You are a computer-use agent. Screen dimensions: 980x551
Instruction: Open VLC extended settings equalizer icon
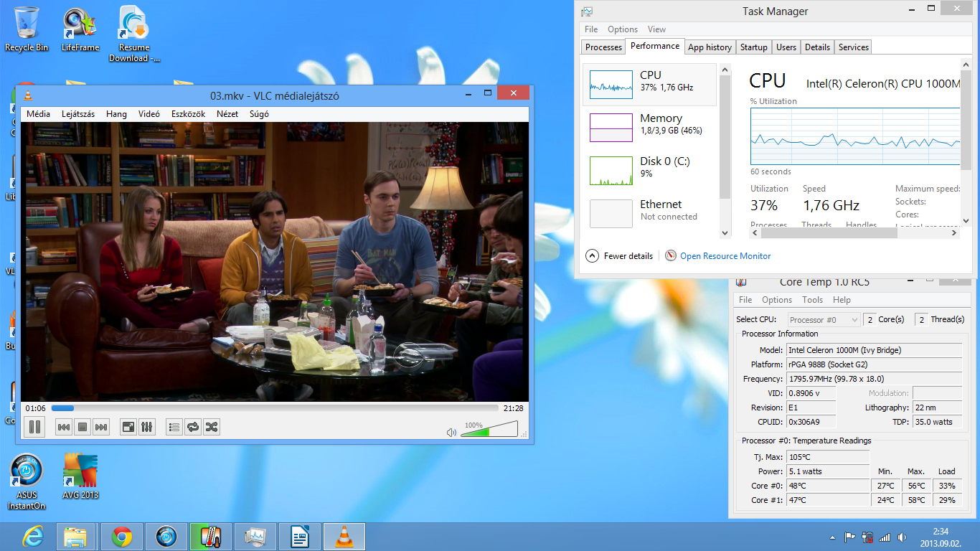147,427
